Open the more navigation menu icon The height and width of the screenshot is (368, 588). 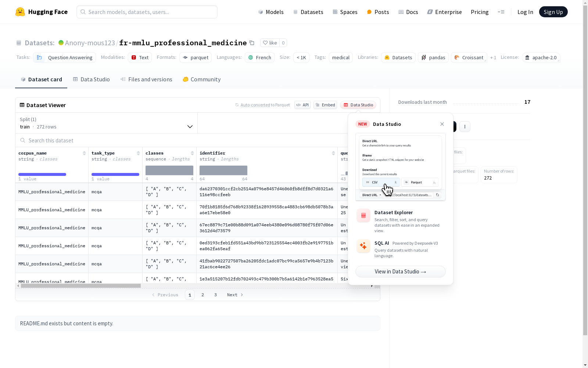pyautogui.click(x=501, y=12)
